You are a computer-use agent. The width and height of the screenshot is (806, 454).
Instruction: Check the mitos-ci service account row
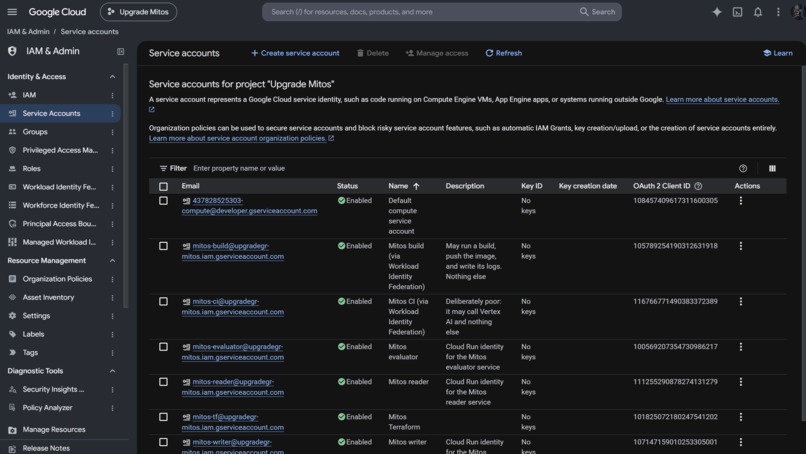(x=163, y=301)
